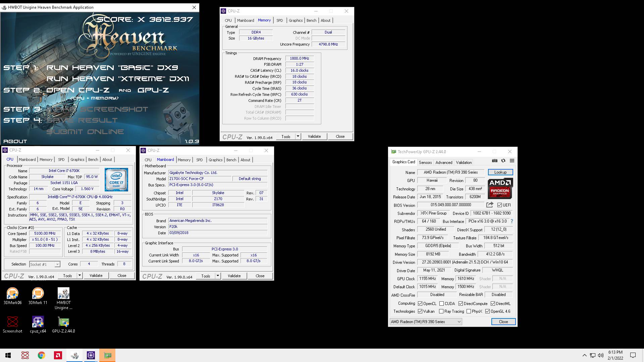
Task: Toggle CUDA checkbox in GPU-Z
Action: click(x=441, y=304)
